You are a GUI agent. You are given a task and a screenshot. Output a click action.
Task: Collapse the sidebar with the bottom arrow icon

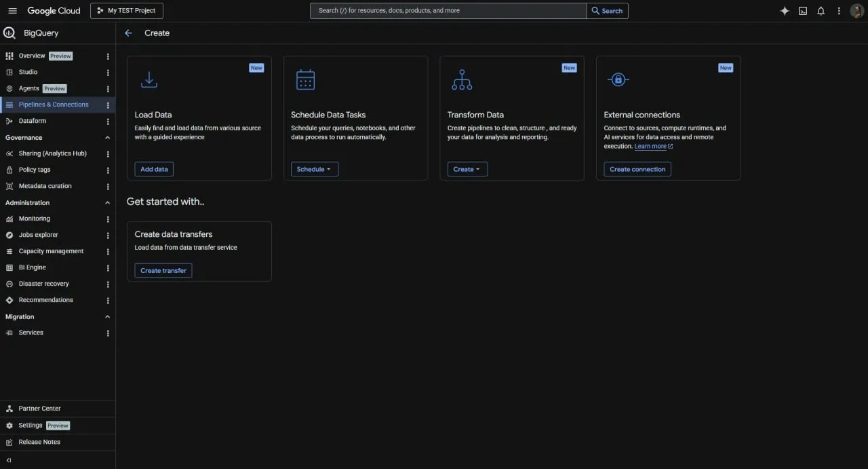(x=9, y=460)
